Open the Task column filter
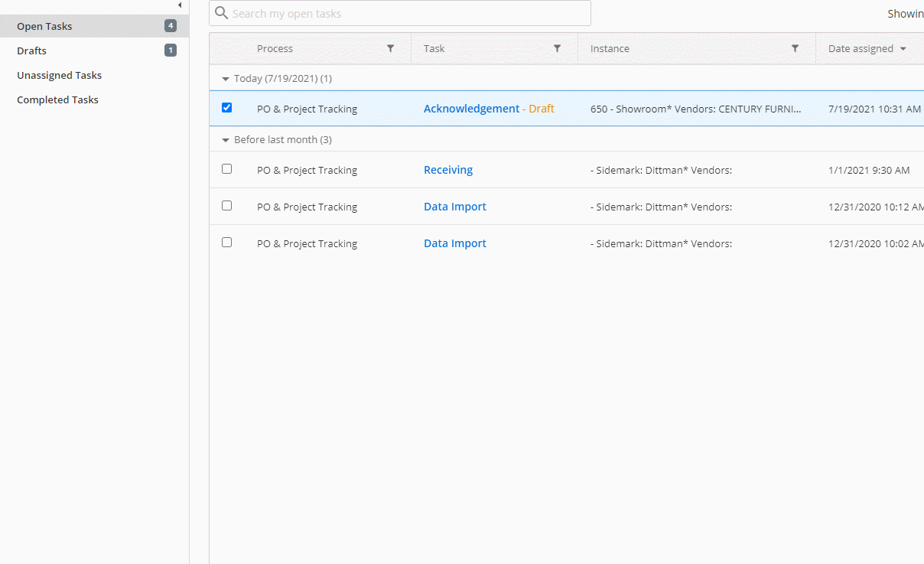924x564 pixels. click(x=557, y=48)
